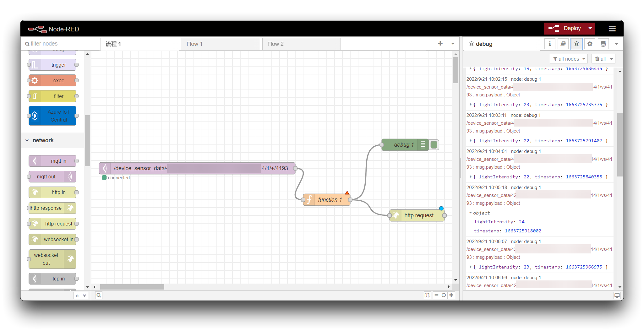
Task: Open the sidebar tabs dropdown arrow
Action: coord(617,44)
